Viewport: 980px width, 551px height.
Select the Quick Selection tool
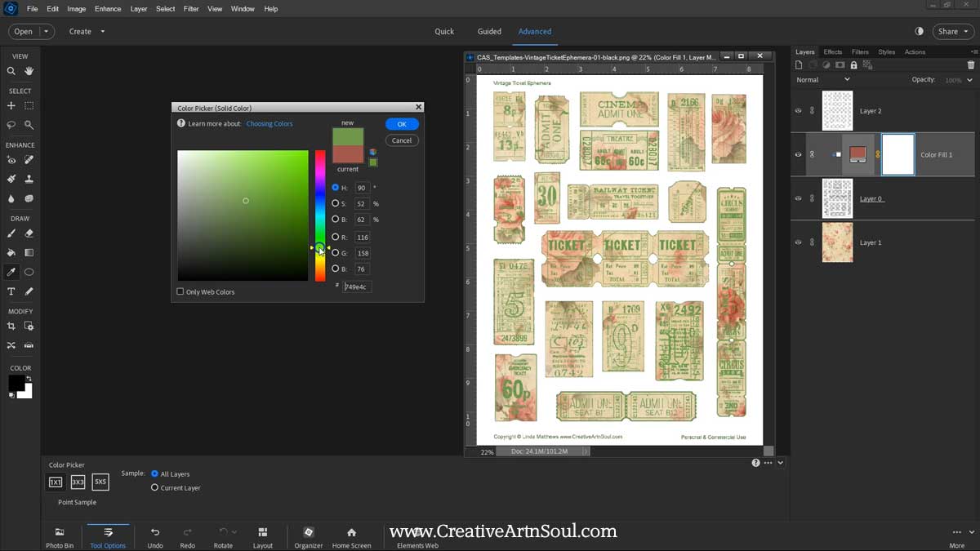coord(29,125)
